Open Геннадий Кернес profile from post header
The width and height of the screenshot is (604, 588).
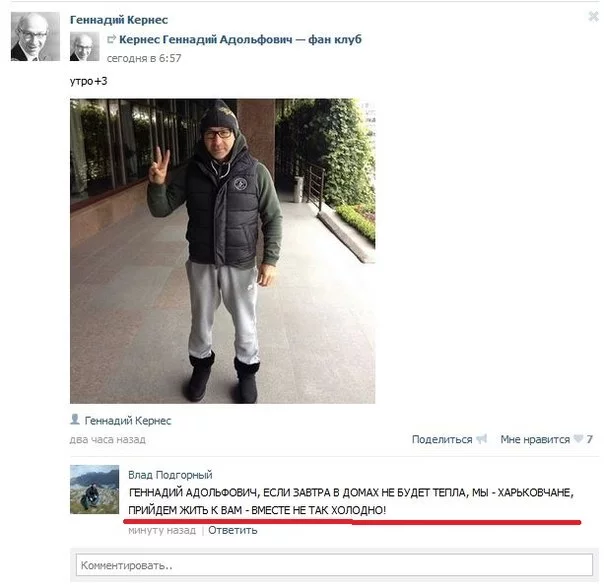[x=119, y=20]
